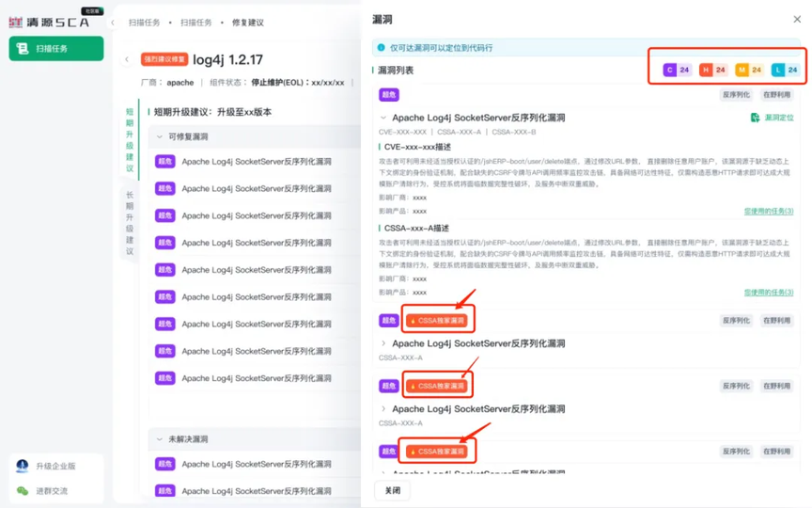Open 您使用的任务(3) under CSSA-xxx-A描述

[x=769, y=293]
